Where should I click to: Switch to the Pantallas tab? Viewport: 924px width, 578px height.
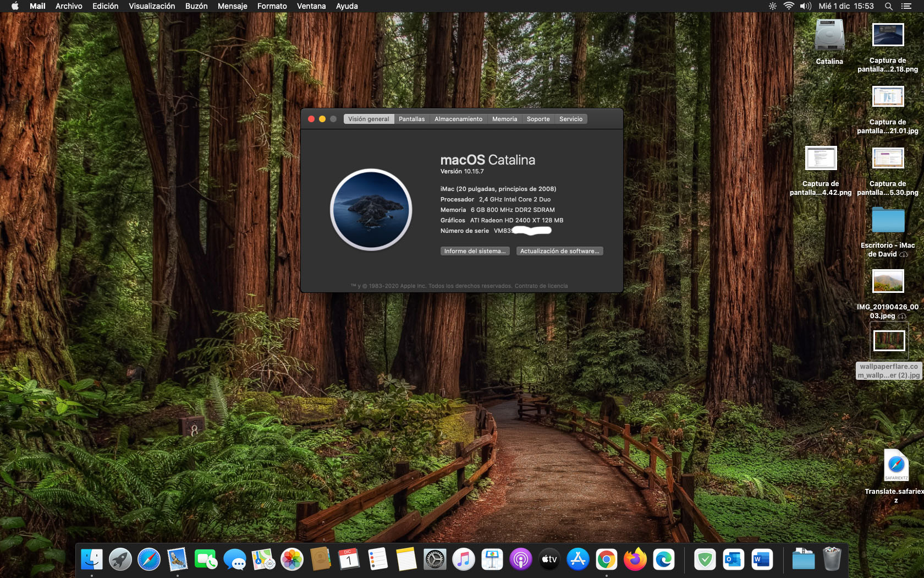click(412, 119)
